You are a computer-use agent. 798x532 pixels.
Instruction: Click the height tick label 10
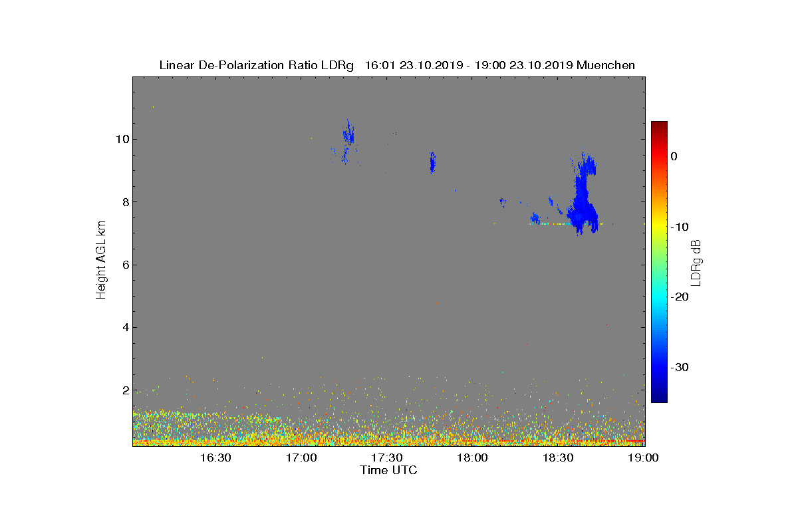coord(121,139)
